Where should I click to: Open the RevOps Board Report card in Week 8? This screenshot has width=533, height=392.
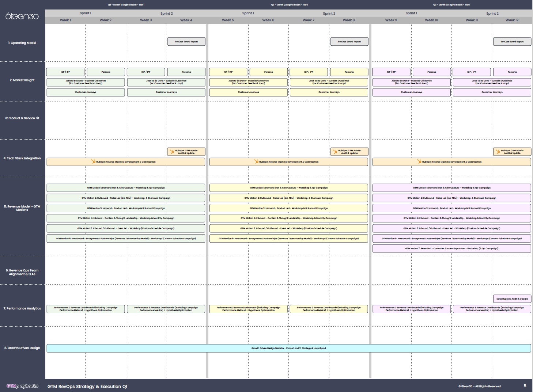[349, 42]
